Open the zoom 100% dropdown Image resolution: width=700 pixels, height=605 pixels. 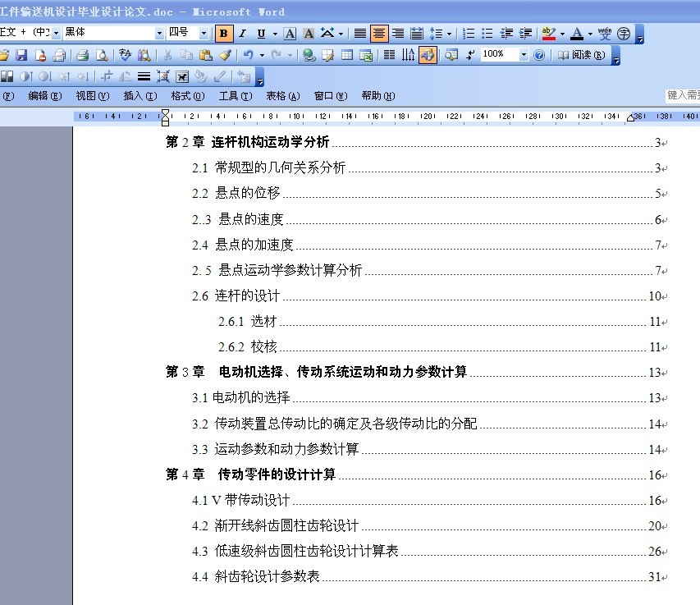point(524,55)
